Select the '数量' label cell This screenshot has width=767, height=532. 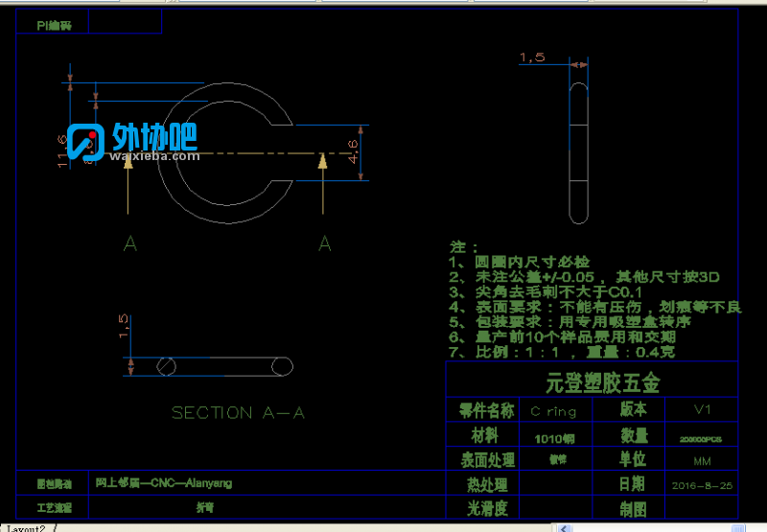tap(635, 435)
